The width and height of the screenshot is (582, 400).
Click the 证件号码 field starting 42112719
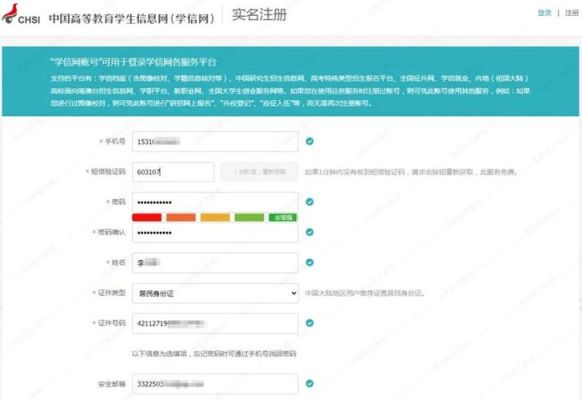tap(215, 324)
